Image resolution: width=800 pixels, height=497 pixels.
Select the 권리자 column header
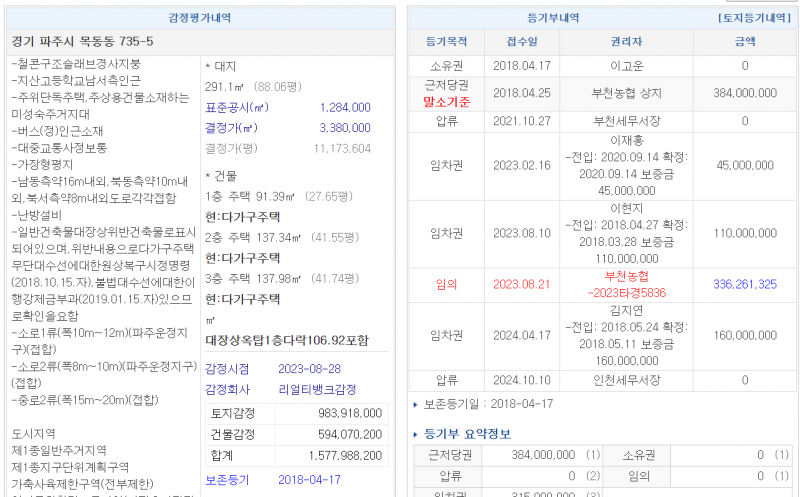pos(626,42)
